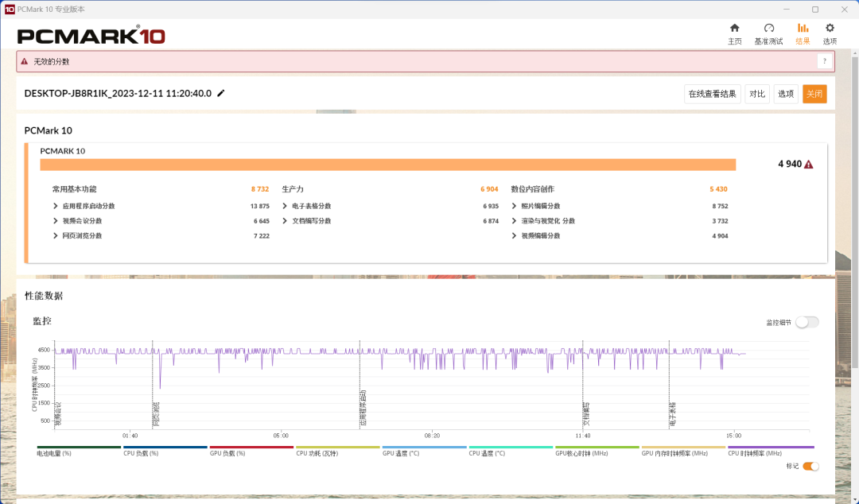The height and width of the screenshot is (504, 859).
Task: Click the 选项 button beside 对比
Action: coord(786,94)
